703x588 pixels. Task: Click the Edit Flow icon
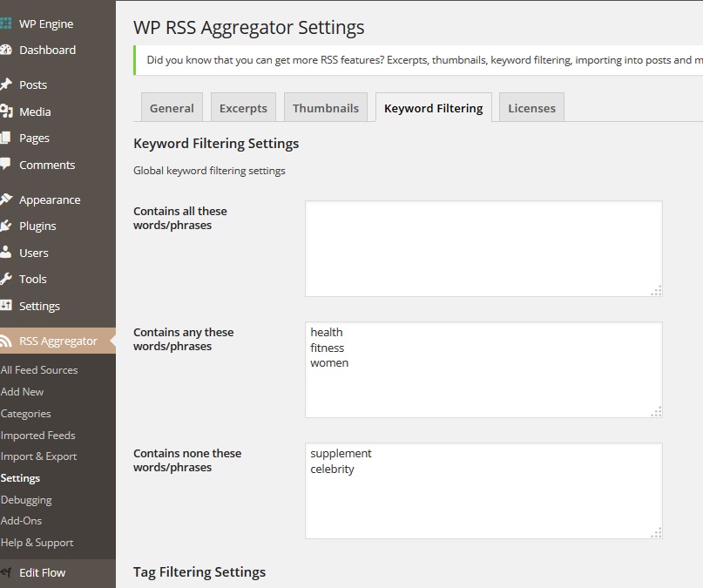coord(5,572)
